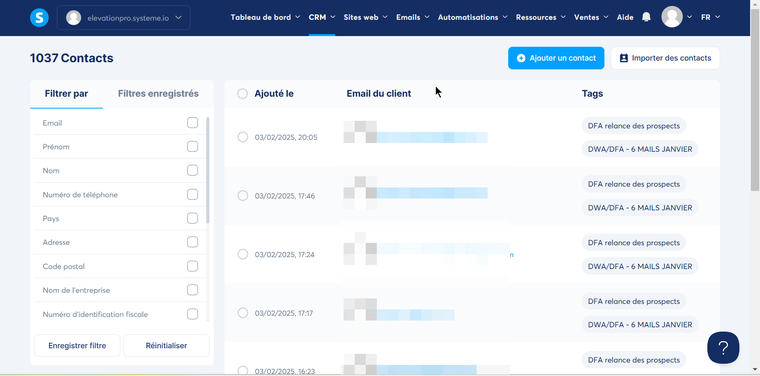
Task: Click the user profile avatar
Action: [672, 17]
